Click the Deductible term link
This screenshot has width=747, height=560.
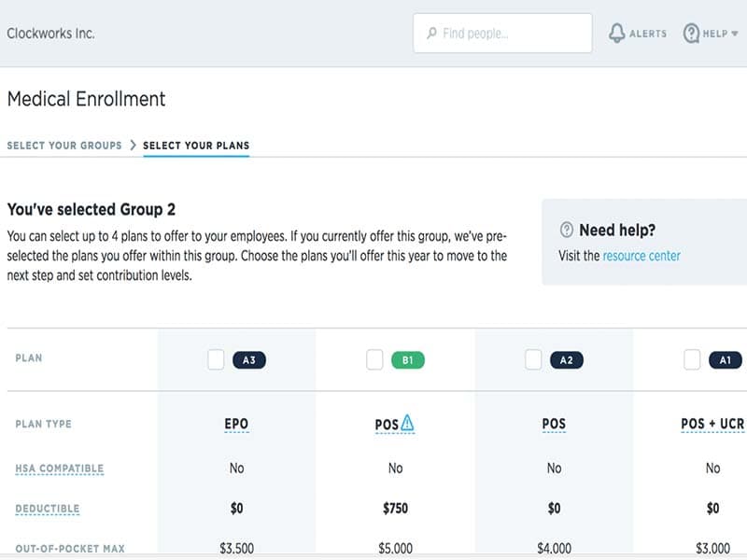48,509
